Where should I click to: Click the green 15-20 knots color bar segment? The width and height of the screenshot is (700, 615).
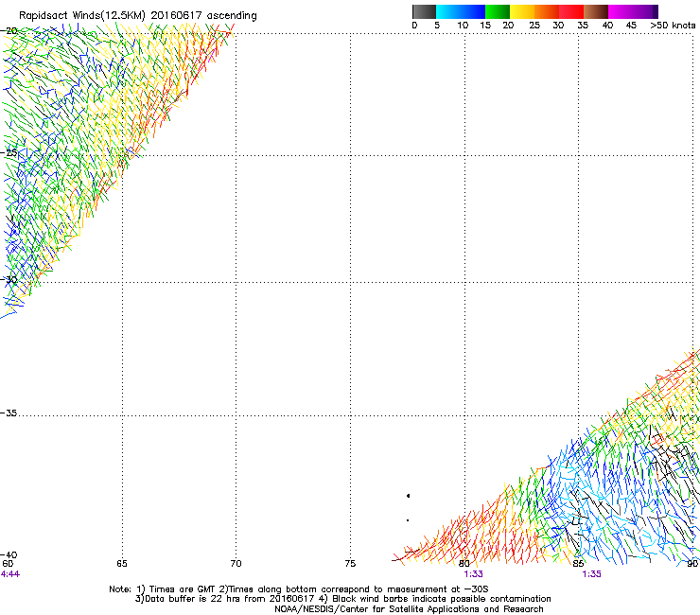[x=498, y=11]
